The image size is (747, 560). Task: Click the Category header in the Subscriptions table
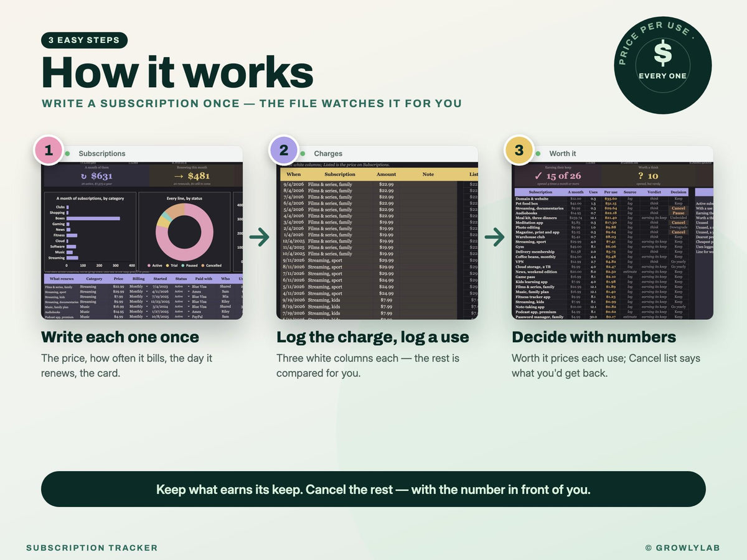pos(94,279)
